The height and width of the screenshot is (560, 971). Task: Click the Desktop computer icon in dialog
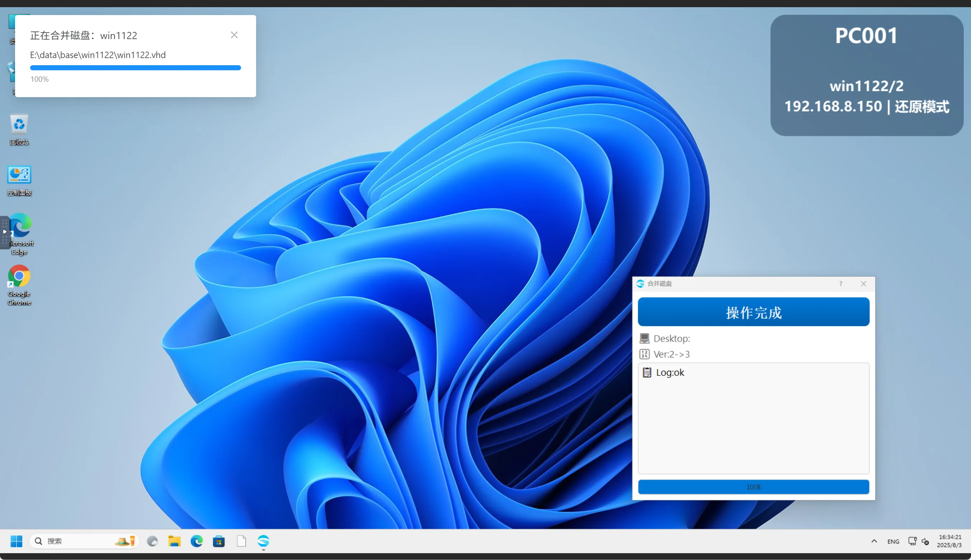[644, 338]
